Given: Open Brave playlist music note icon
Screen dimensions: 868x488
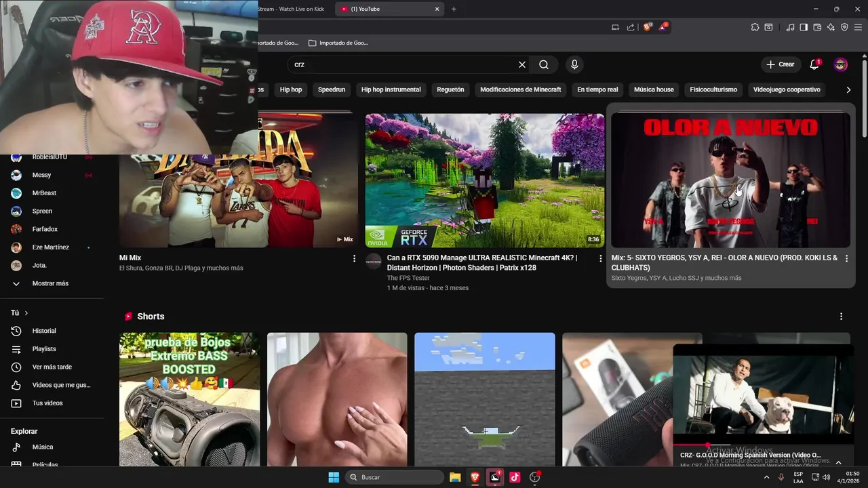Looking at the screenshot, I should (x=790, y=27).
